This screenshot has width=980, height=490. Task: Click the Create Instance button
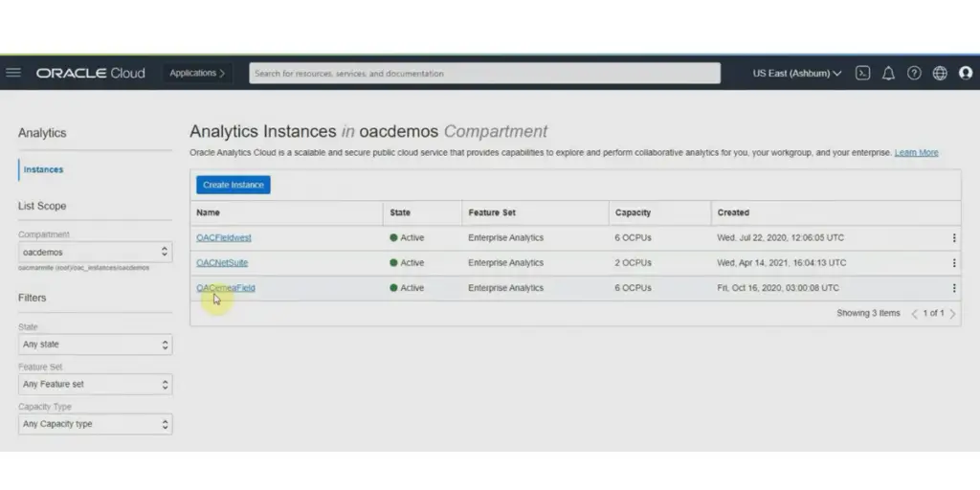click(x=234, y=185)
